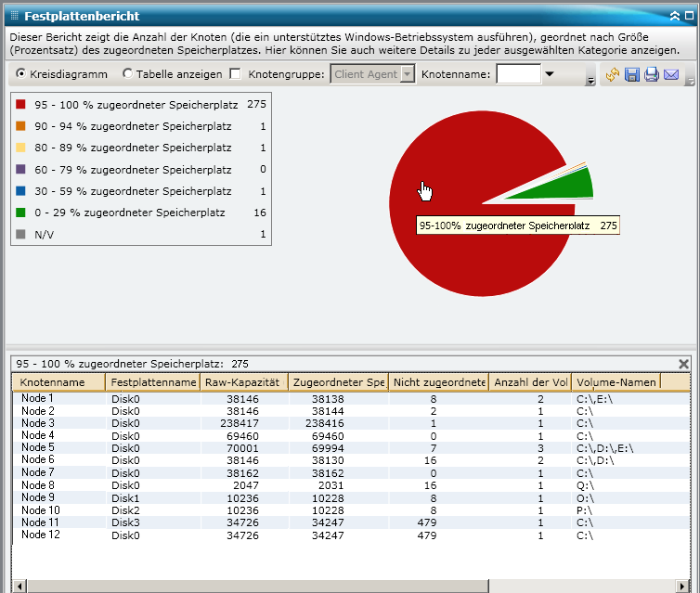
Task: Select the Tabelle anzeigen radio option
Action: tap(128, 74)
